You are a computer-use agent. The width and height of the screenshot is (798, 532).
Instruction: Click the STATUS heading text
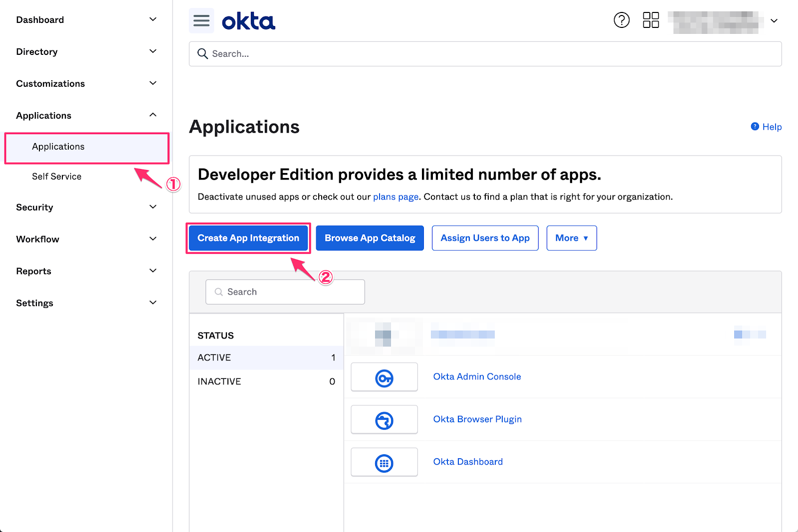[x=215, y=336]
